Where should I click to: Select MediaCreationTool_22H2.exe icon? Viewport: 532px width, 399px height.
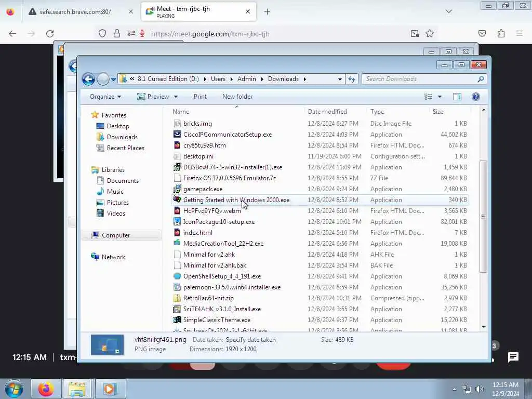(177, 243)
